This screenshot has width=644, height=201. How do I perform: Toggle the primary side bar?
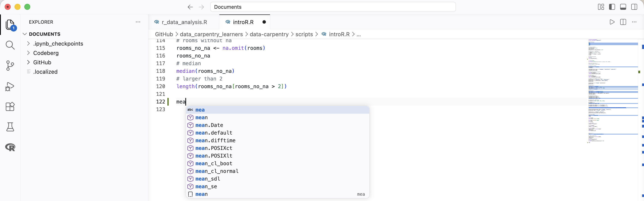[612, 7]
